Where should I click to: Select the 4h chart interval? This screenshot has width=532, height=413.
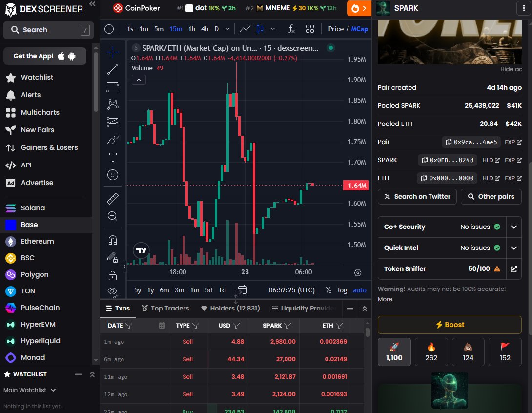point(205,29)
